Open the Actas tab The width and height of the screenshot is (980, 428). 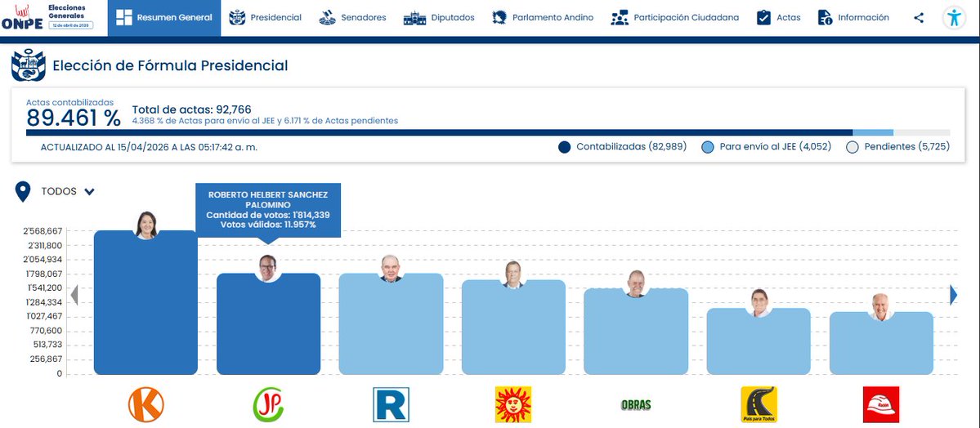coord(778,18)
